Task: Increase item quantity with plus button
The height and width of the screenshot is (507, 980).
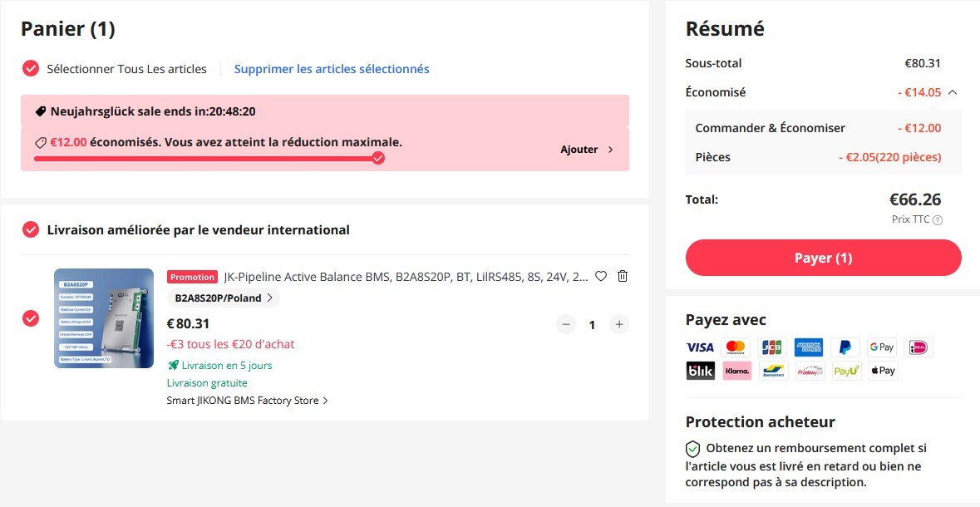Action: click(618, 324)
